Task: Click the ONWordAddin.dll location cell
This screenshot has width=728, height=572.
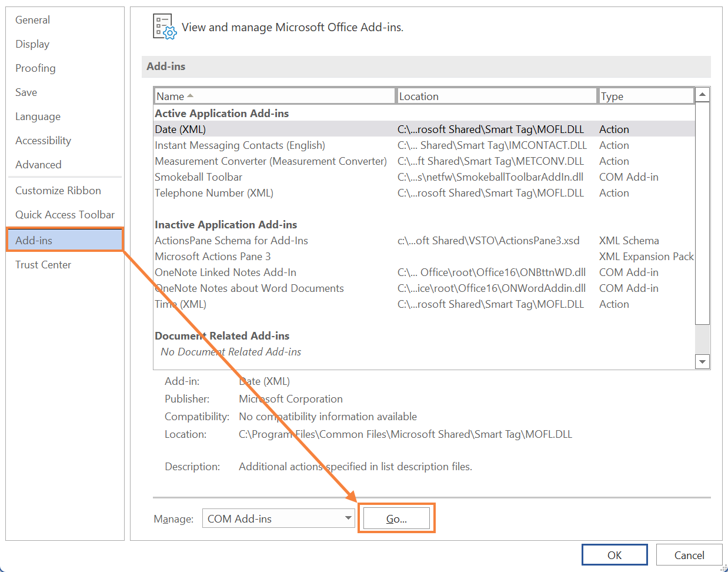Action: point(492,288)
